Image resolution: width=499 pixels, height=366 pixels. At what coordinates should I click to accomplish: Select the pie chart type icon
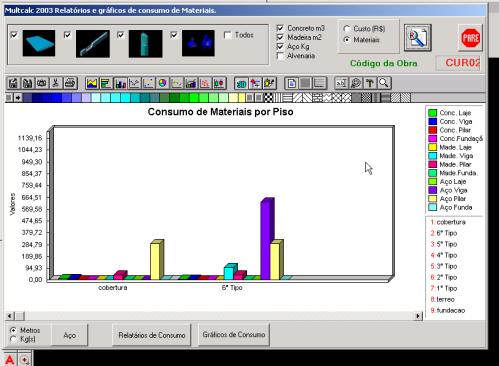coord(162,83)
